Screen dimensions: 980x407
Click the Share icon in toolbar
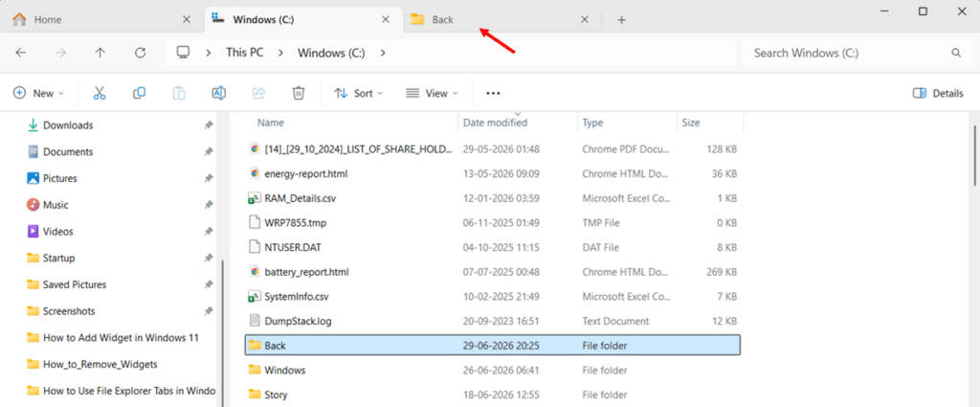click(x=258, y=93)
